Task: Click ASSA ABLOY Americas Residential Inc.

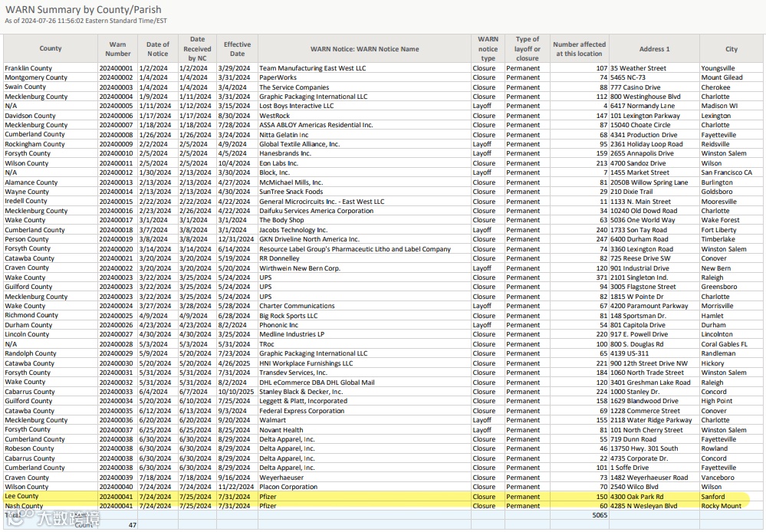Action: click(x=316, y=125)
